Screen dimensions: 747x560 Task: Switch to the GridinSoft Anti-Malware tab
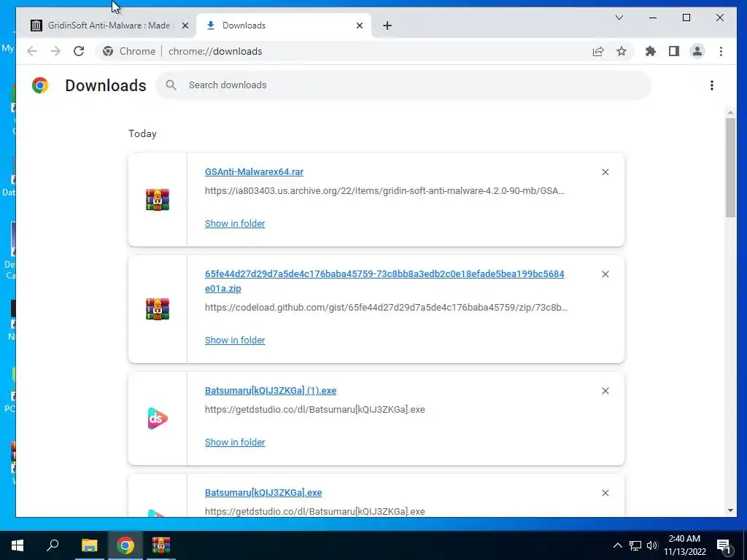tap(108, 26)
